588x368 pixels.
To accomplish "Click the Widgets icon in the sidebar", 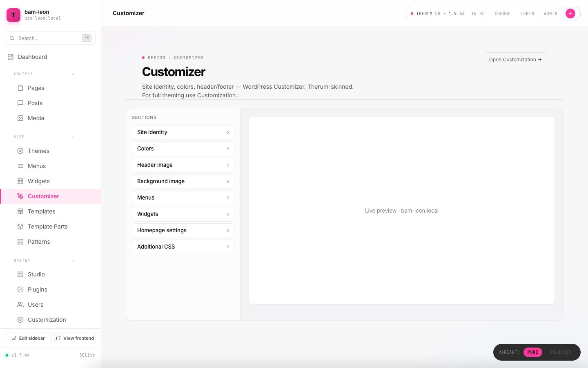I will (x=20, y=181).
